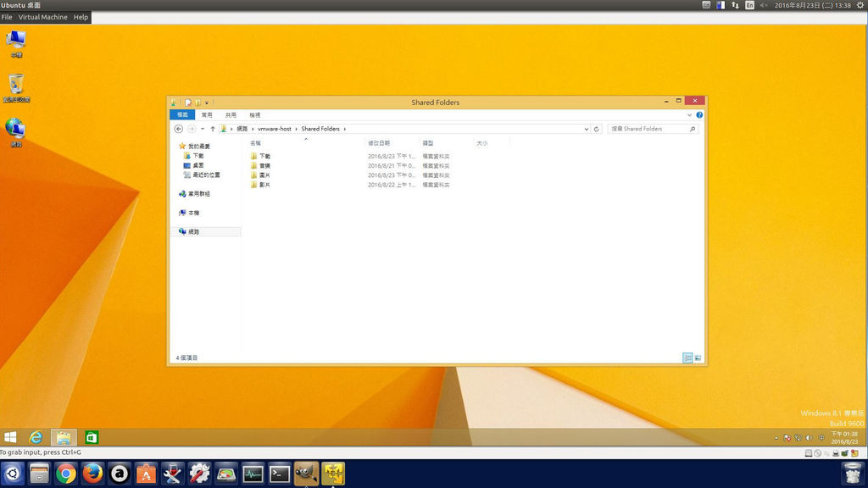Image resolution: width=868 pixels, height=488 pixels.
Task: Click vmware-host in the address breadcrumb
Action: click(274, 129)
